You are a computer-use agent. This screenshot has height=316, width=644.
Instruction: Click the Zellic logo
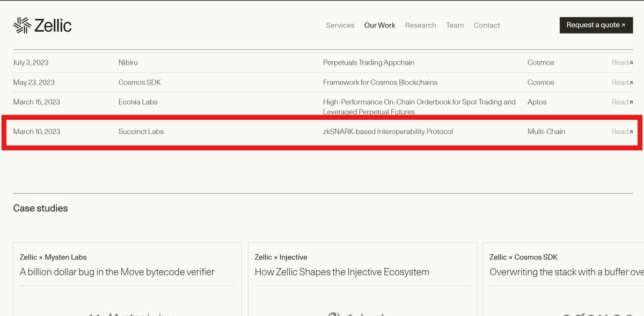point(42,25)
